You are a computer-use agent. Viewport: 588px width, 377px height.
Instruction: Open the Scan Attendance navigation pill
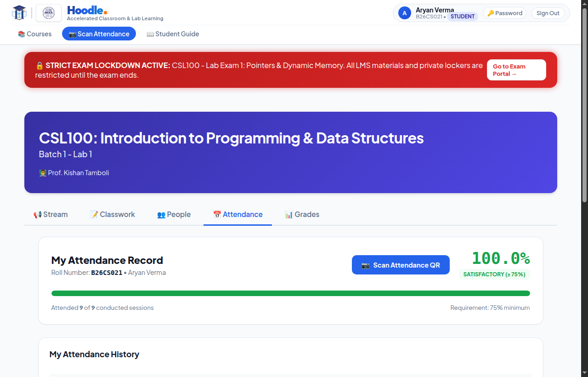[99, 34]
